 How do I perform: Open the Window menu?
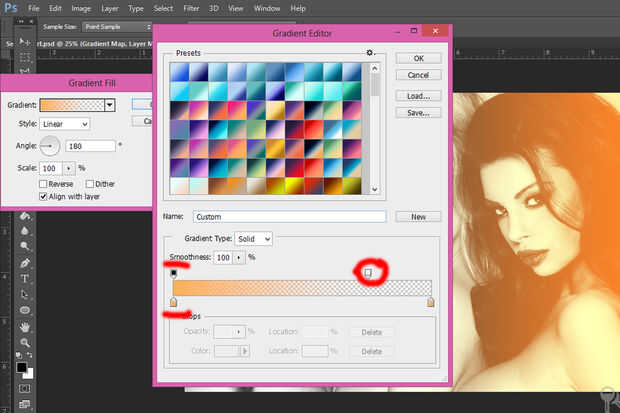[x=267, y=8]
